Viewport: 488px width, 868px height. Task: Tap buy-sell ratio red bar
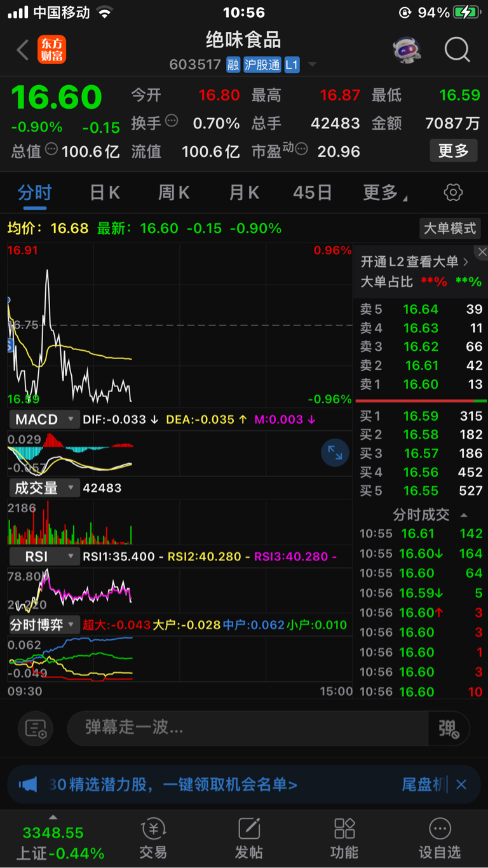point(414,401)
